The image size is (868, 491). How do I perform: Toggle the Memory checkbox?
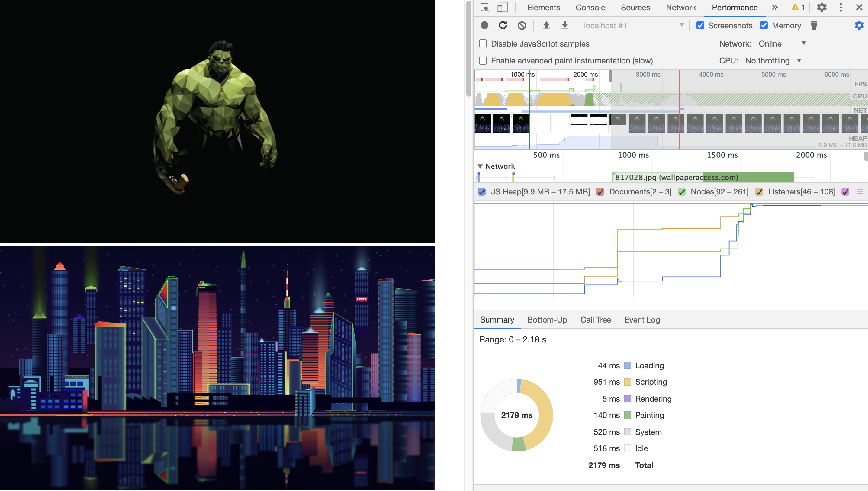[x=764, y=26]
